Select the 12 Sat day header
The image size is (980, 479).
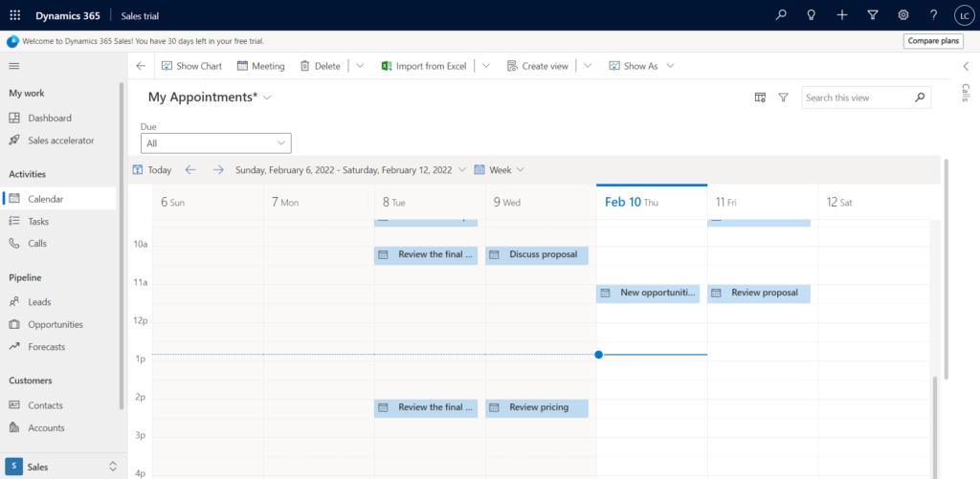click(x=874, y=203)
